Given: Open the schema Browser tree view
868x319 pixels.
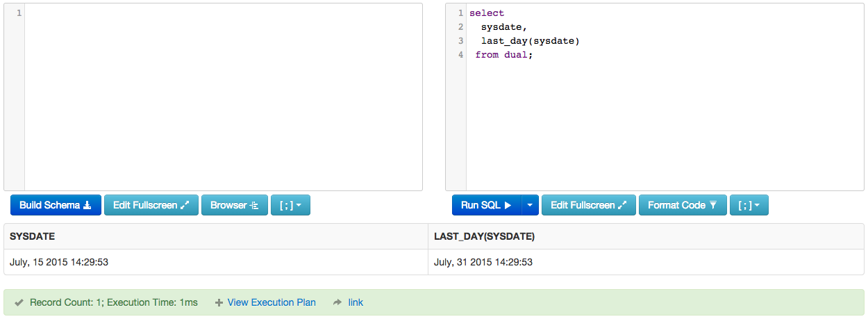Looking at the screenshot, I should point(234,205).
